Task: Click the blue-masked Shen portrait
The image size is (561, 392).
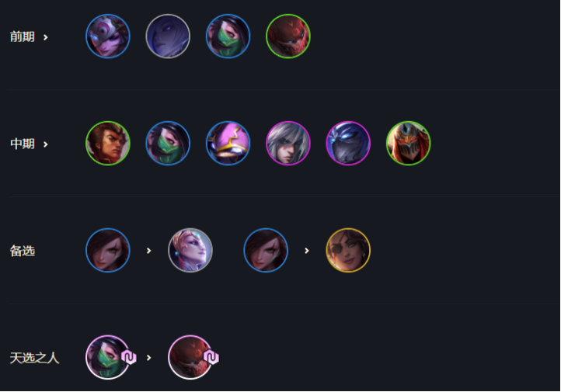Action: [348, 144]
